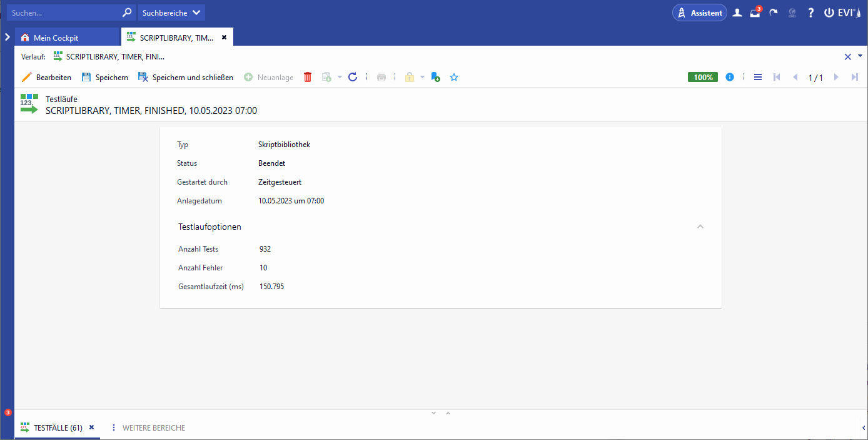
Task: Click the Bearbeiten button
Action: click(x=47, y=77)
